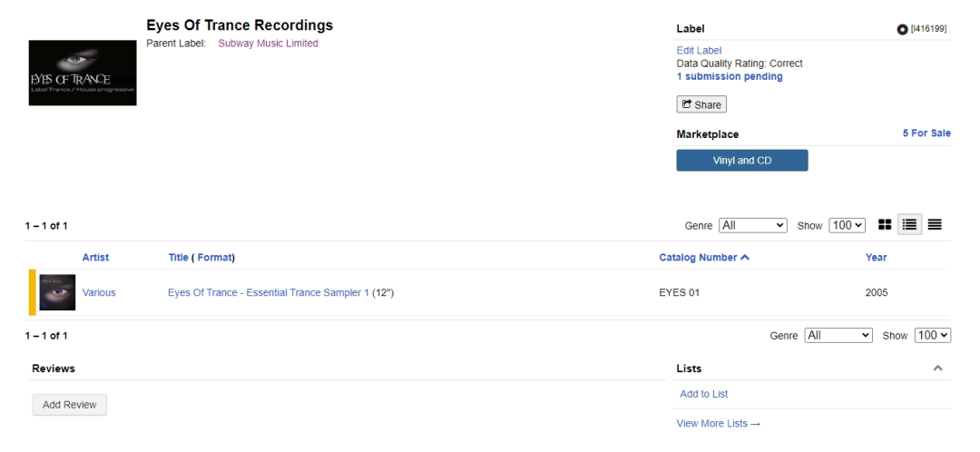Open the 5 For Sale link
The image size is (980, 452).
(926, 133)
